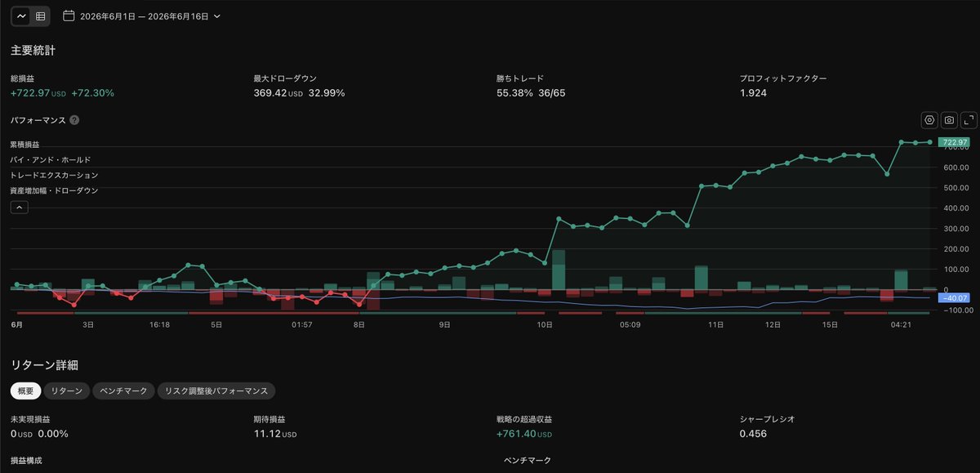The height and width of the screenshot is (473, 980).
Task: Click the 期待損益 value 11.12 USD
Action: click(275, 433)
